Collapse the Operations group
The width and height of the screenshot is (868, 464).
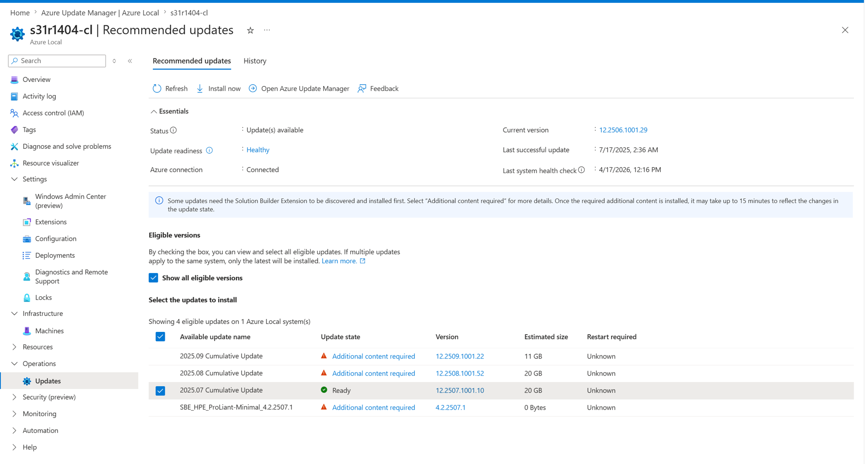[14, 364]
